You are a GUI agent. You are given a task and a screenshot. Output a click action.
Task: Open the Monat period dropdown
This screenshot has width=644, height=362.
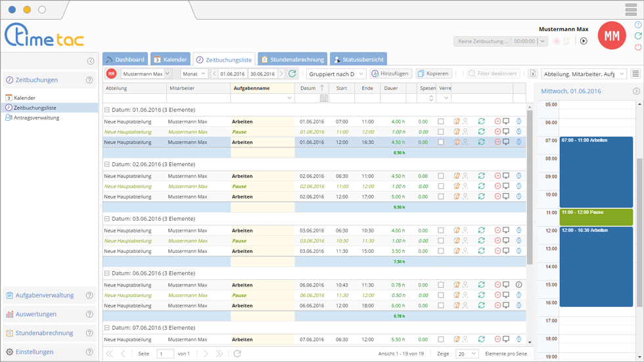coord(194,74)
